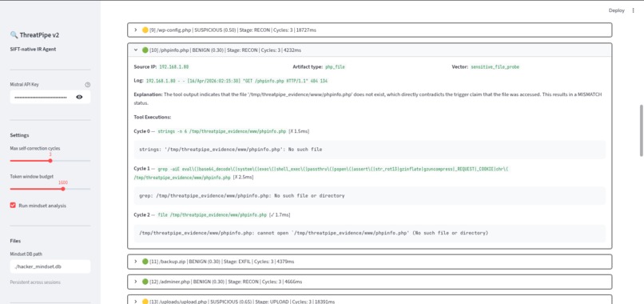The width and height of the screenshot is (644, 304).
Task: Click the 'Persistent across sessions' caption
Action: click(x=35, y=282)
